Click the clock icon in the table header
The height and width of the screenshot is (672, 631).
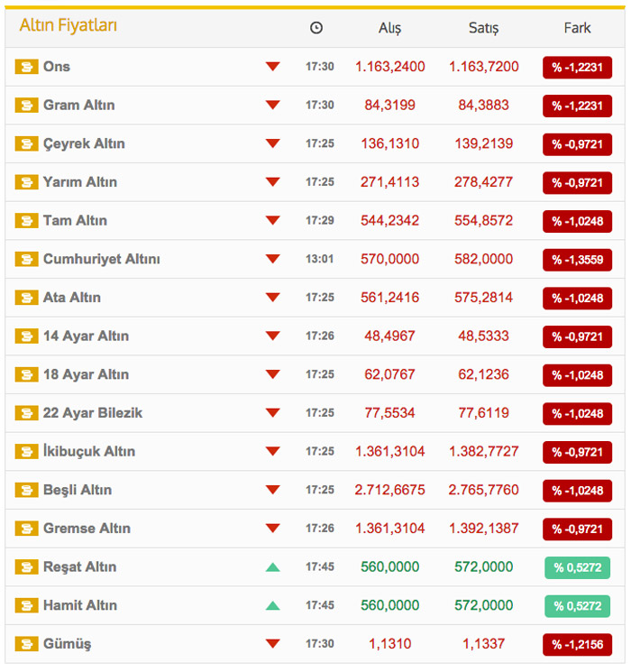point(316,28)
